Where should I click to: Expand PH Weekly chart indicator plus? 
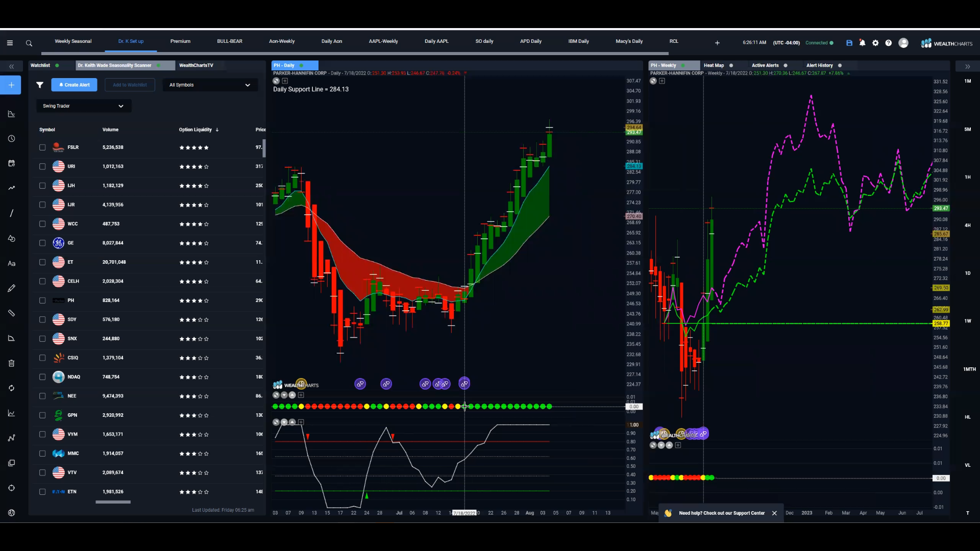662,81
